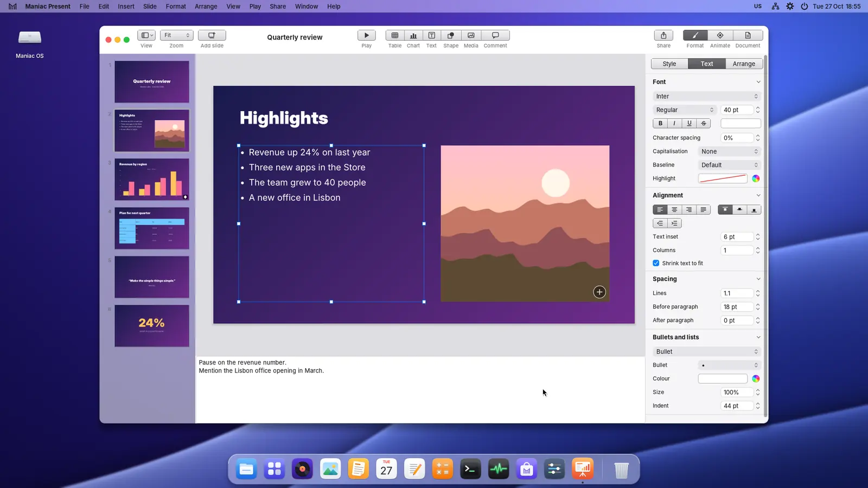Open the Capitalisation dropdown
868x488 pixels.
(729, 151)
